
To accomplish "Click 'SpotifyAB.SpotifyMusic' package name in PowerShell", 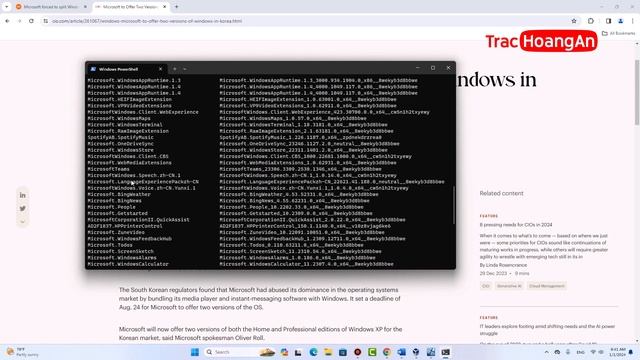I will 120,138.
